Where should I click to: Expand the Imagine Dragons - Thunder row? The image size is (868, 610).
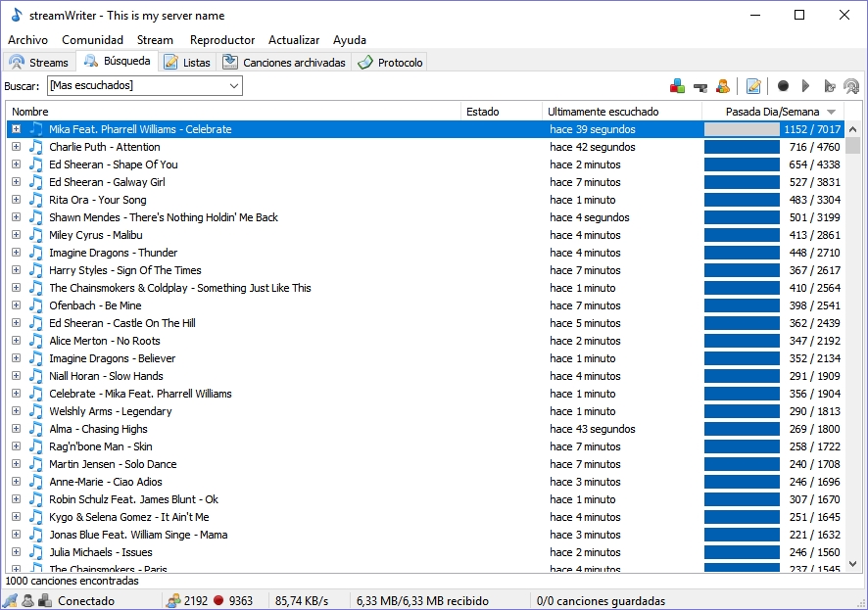point(16,253)
